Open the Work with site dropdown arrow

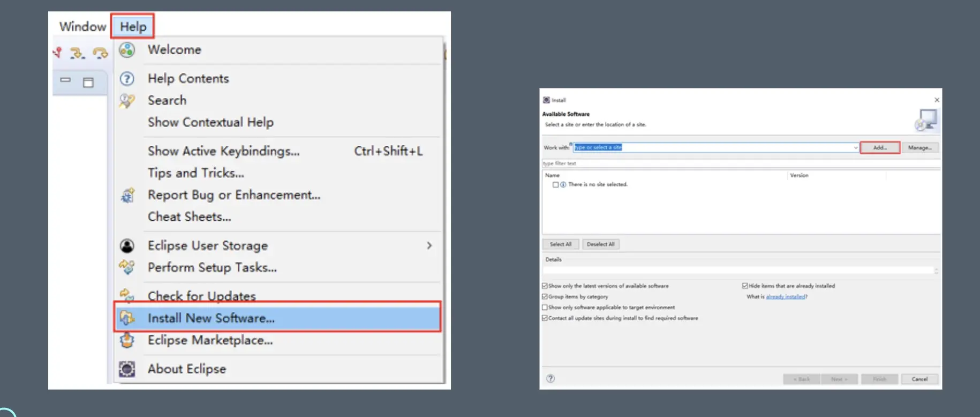pyautogui.click(x=855, y=147)
